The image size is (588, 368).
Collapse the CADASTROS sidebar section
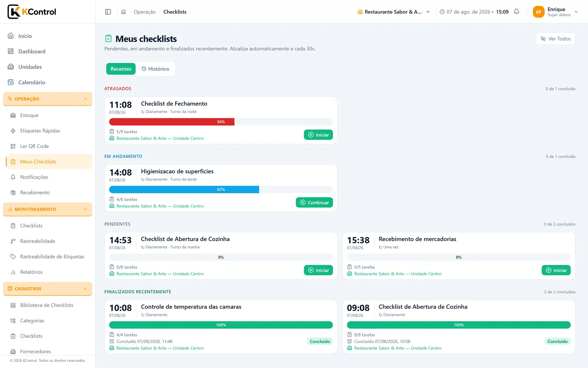[47, 289]
